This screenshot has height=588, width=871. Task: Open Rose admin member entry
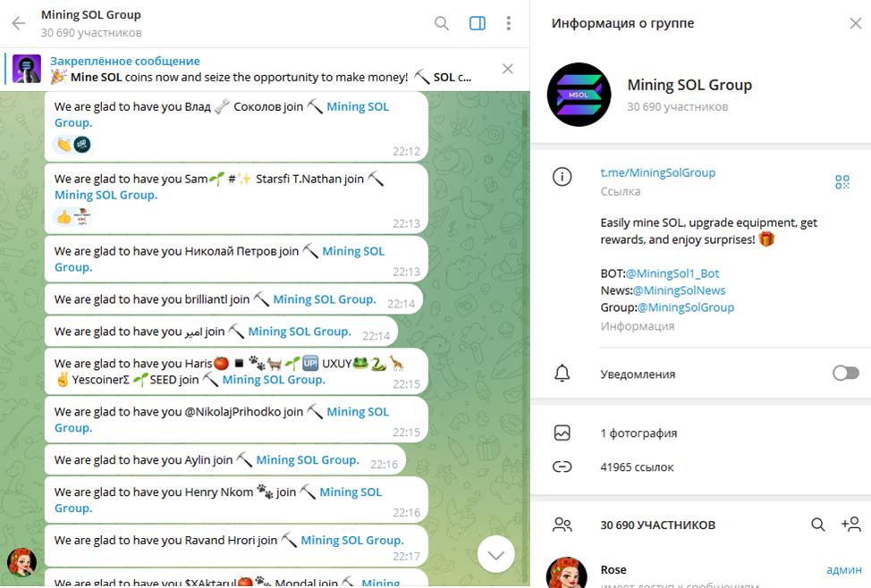(700, 572)
